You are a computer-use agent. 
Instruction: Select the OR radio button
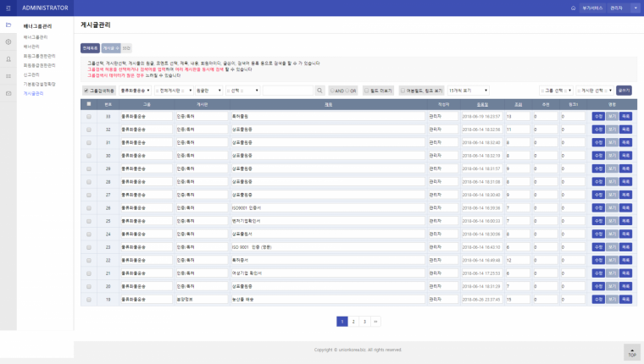(348, 90)
